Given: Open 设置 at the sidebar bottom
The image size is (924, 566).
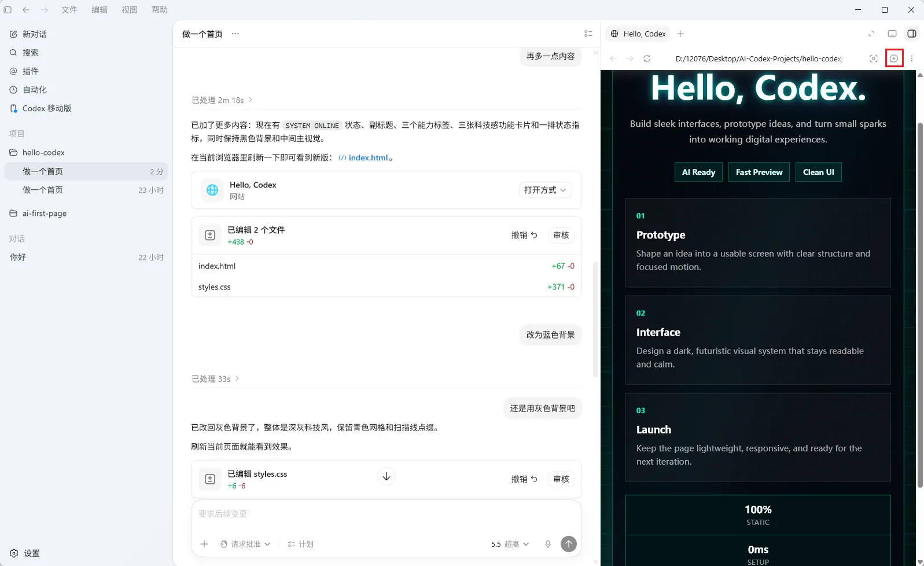Looking at the screenshot, I should [x=24, y=553].
